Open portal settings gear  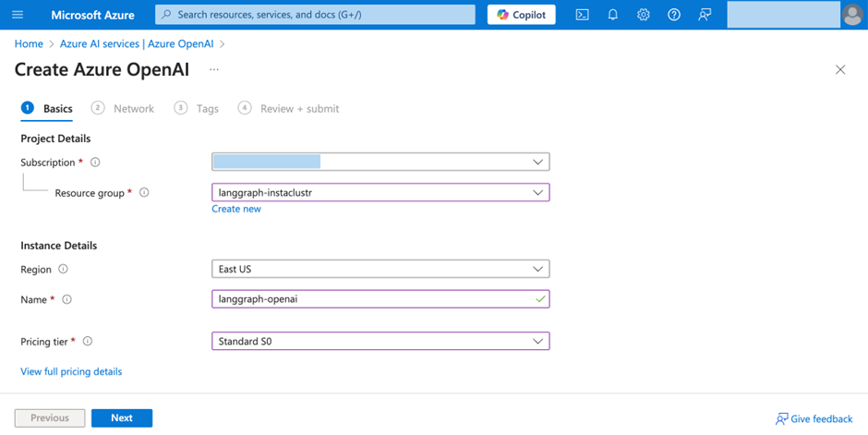644,15
